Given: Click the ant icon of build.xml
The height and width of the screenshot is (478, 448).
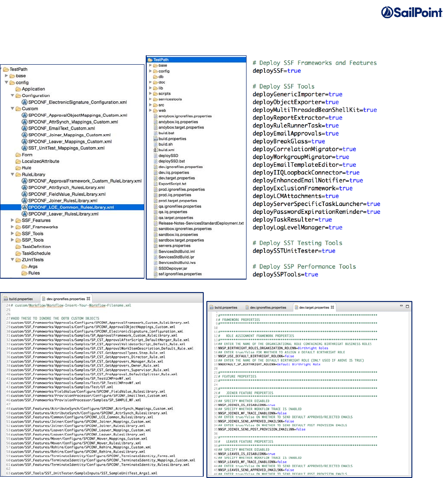Looking at the screenshot, I should [x=156, y=150].
